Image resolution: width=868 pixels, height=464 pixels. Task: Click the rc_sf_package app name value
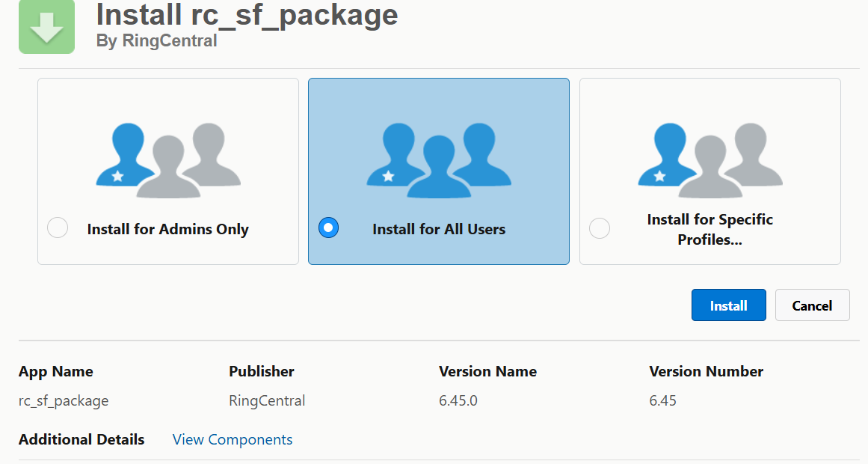pos(64,401)
